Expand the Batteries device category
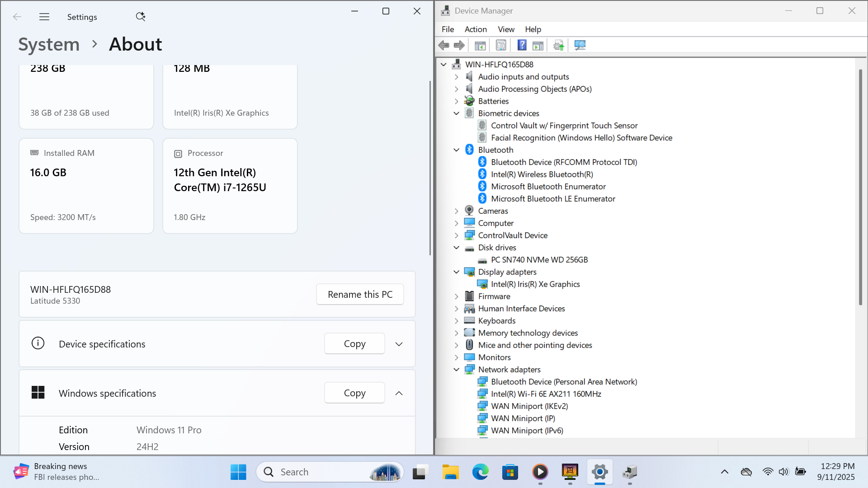Image resolution: width=868 pixels, height=488 pixels. (x=457, y=101)
